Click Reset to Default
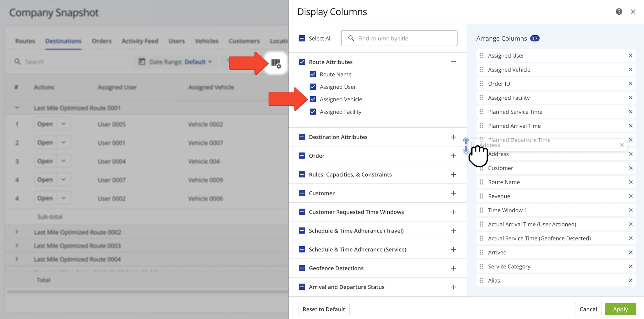Image resolution: width=644 pixels, height=319 pixels. pos(324,309)
